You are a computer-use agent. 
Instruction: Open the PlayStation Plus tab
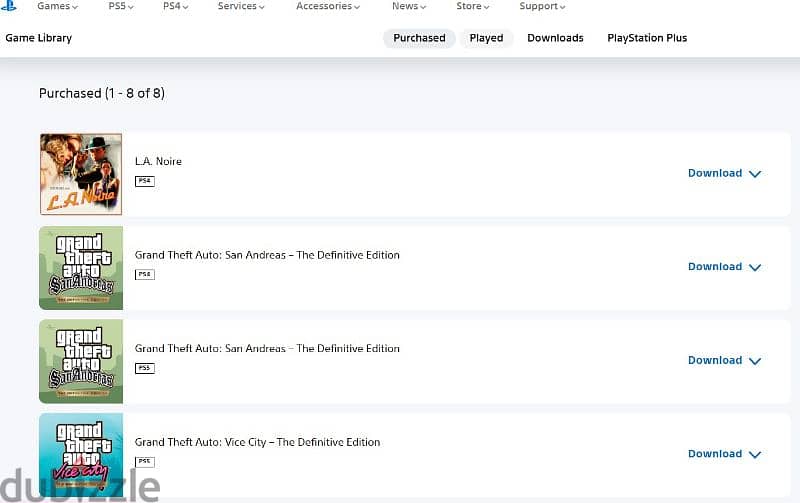(x=647, y=38)
